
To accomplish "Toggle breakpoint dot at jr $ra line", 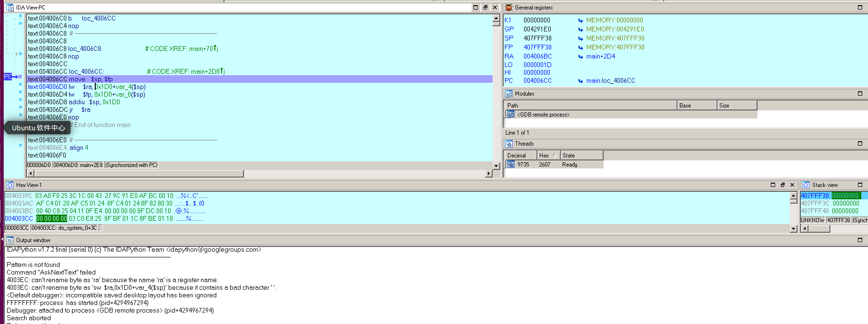I will 20,107.
